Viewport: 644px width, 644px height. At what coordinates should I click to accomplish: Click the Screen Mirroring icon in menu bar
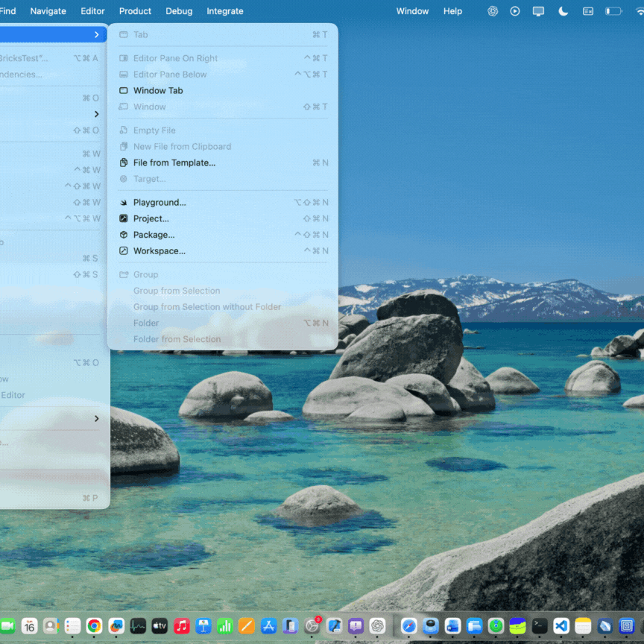click(x=538, y=11)
